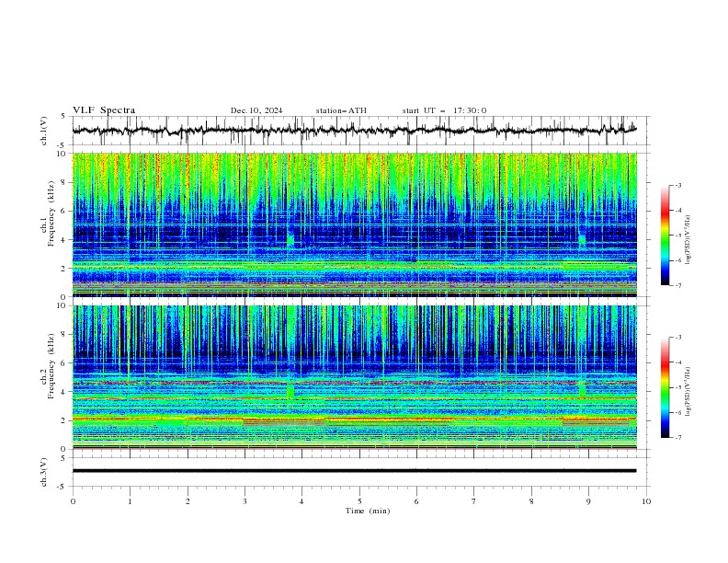The height and width of the screenshot is (563, 728).
Task: Click the "station=ATH" header label
Action: coord(341,110)
